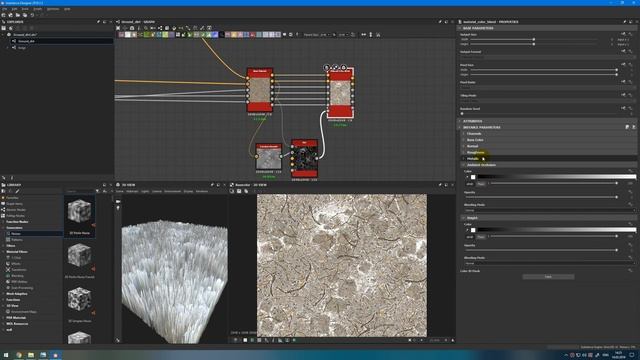This screenshot has height=360, width=640.
Task: Open the Materials menu in 3D View
Action: coord(132,191)
